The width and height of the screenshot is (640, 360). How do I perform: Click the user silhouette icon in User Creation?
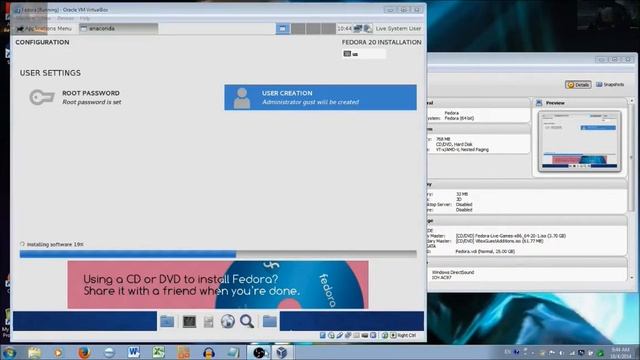tap(242, 98)
